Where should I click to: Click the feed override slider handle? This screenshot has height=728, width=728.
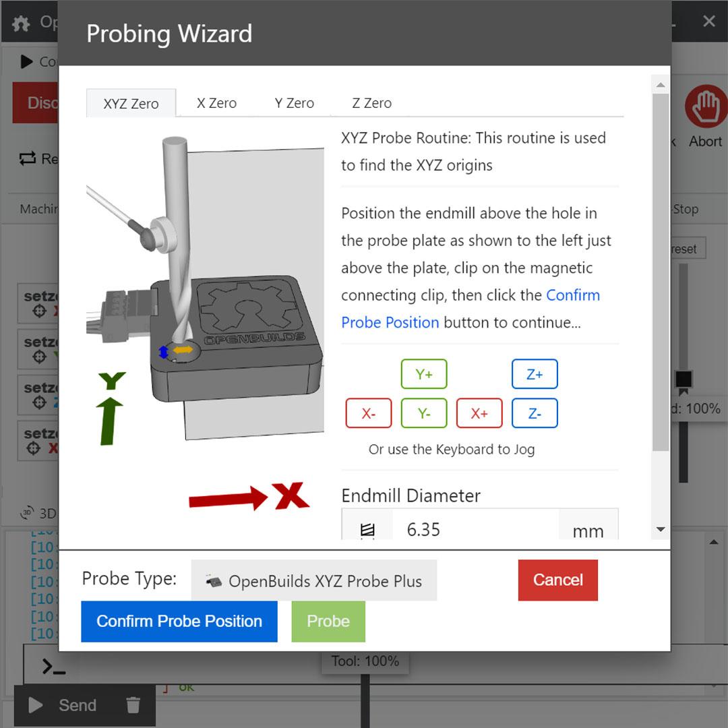(684, 380)
